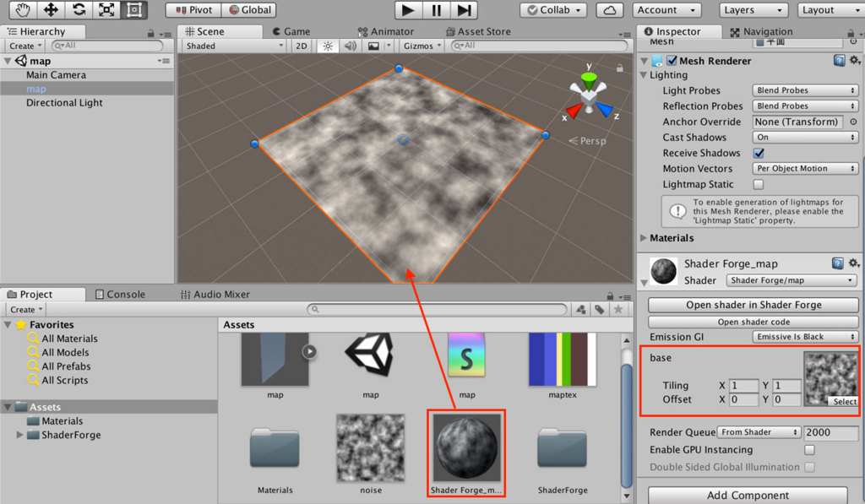The image size is (865, 504).
Task: Open the Cast Shadows dropdown
Action: 805,138
